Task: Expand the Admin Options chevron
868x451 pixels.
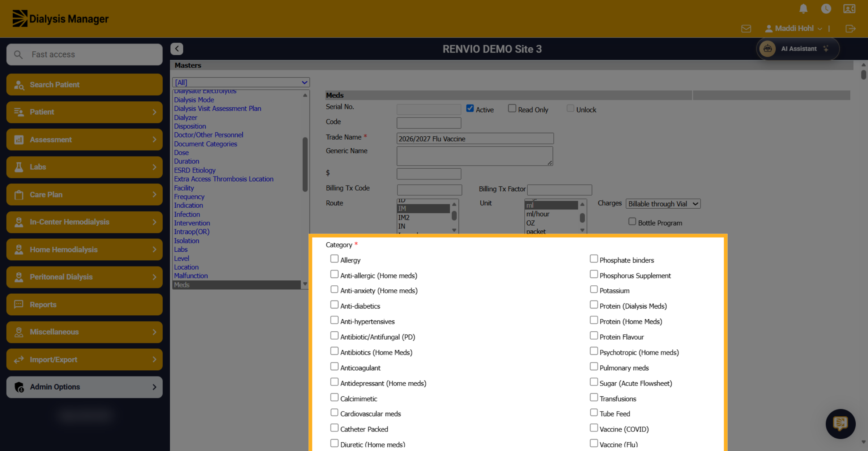Action: pyautogui.click(x=154, y=387)
